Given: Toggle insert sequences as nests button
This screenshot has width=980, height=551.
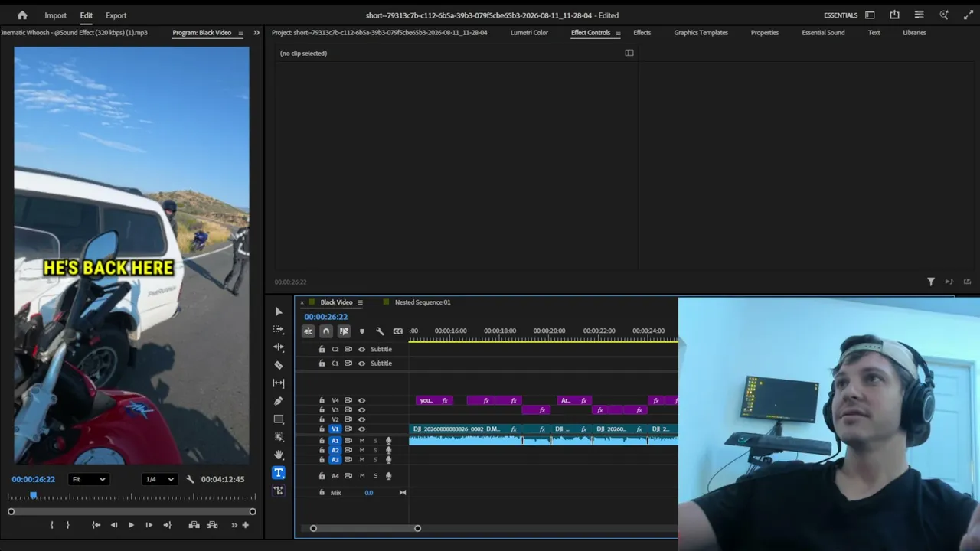Looking at the screenshot, I should click(x=308, y=331).
